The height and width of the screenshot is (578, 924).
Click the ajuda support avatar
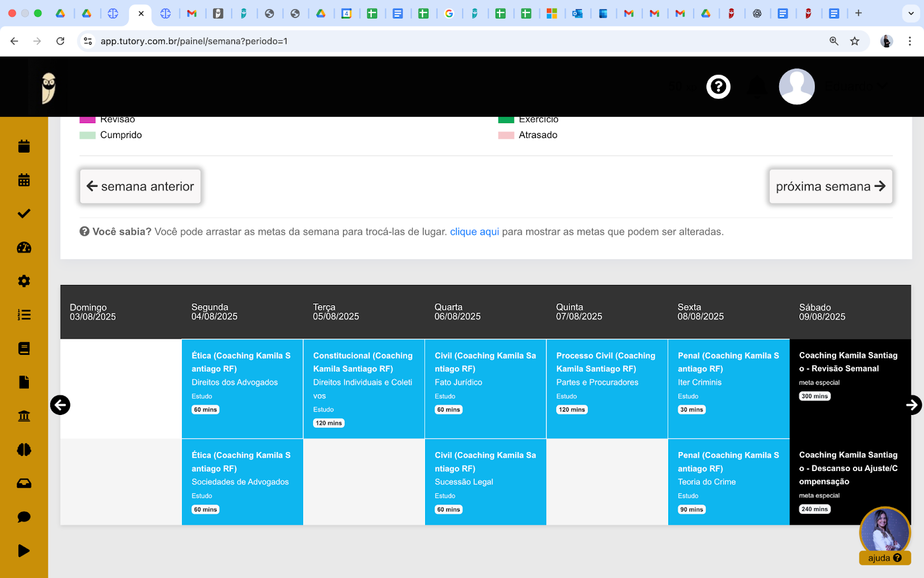coord(885,532)
